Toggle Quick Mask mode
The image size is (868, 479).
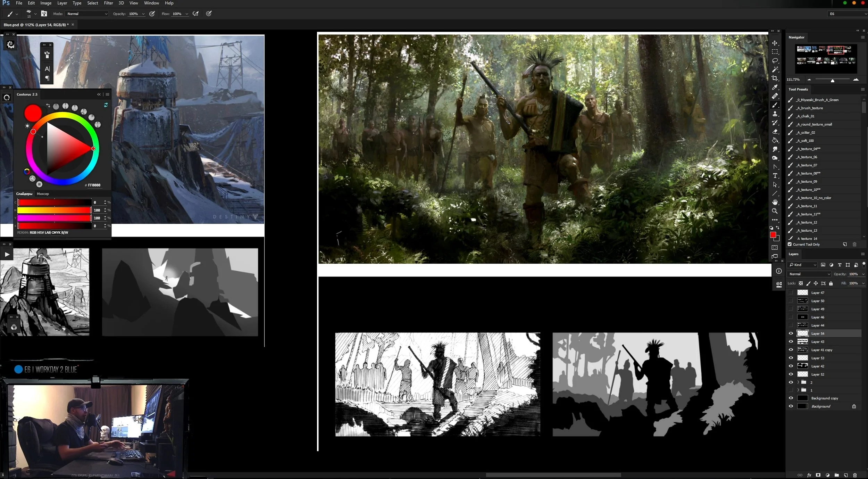pos(775,248)
